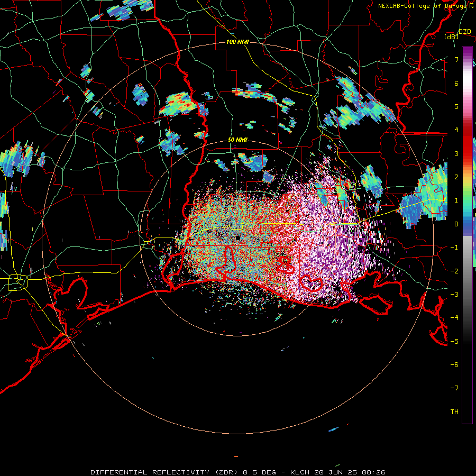Click the Differential Reflectivity KLCH caption at the bottom

[238, 472]
